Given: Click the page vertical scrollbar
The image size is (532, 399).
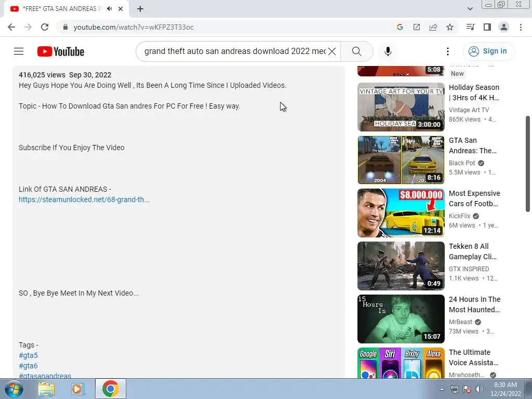Looking at the screenshot, I should [x=528, y=164].
